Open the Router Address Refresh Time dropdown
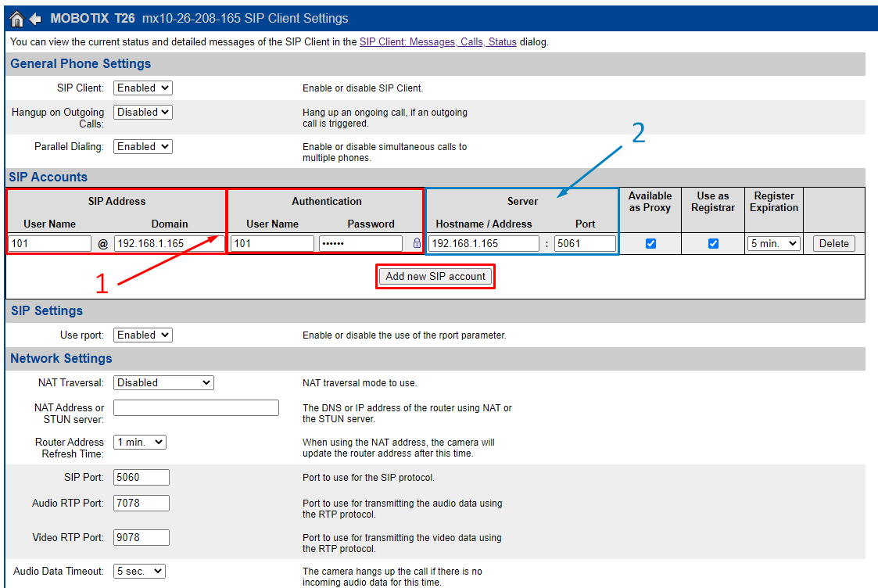This screenshot has height=588, width=878. [x=140, y=443]
